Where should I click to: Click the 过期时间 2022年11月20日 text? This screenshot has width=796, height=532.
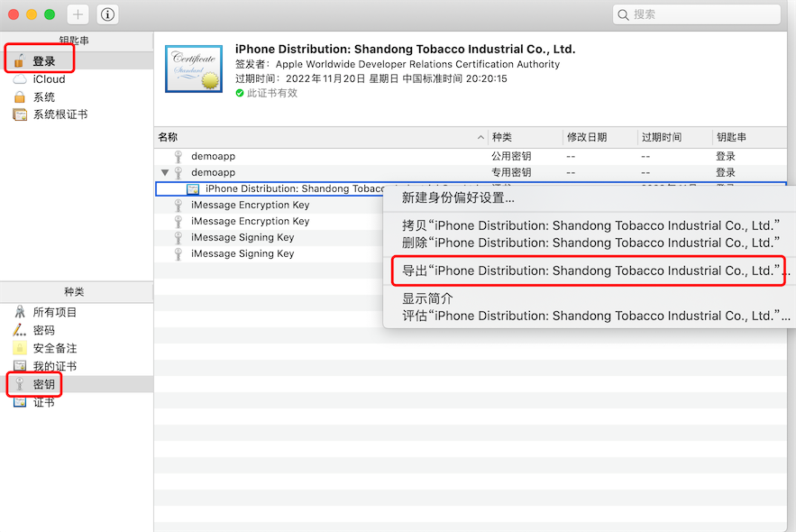tap(371, 78)
